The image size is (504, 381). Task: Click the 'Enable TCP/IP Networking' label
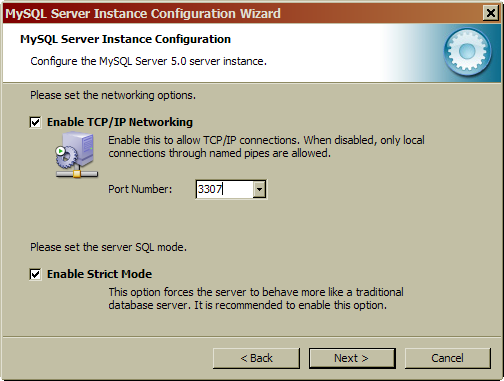click(120, 122)
